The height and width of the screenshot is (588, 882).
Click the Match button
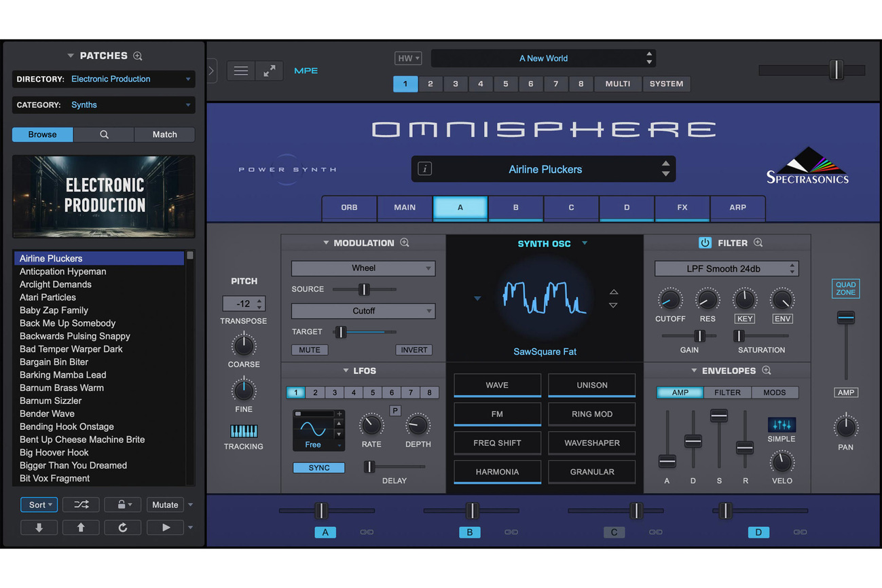(164, 134)
